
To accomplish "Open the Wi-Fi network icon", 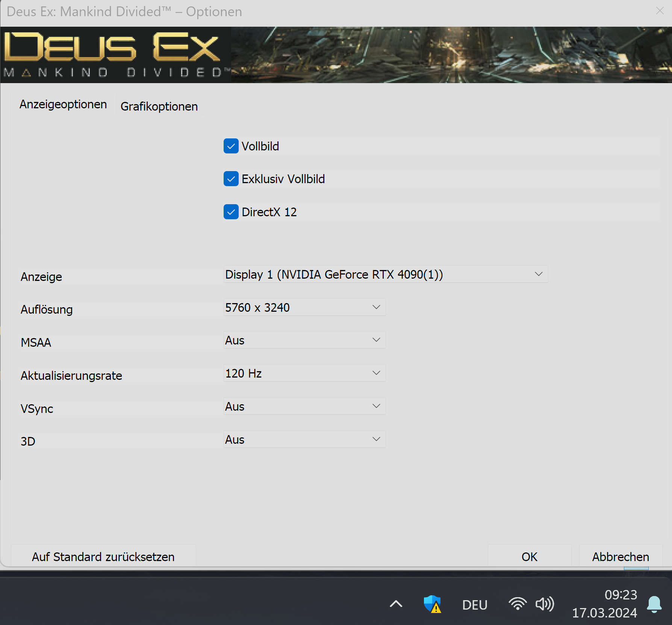I will (518, 604).
